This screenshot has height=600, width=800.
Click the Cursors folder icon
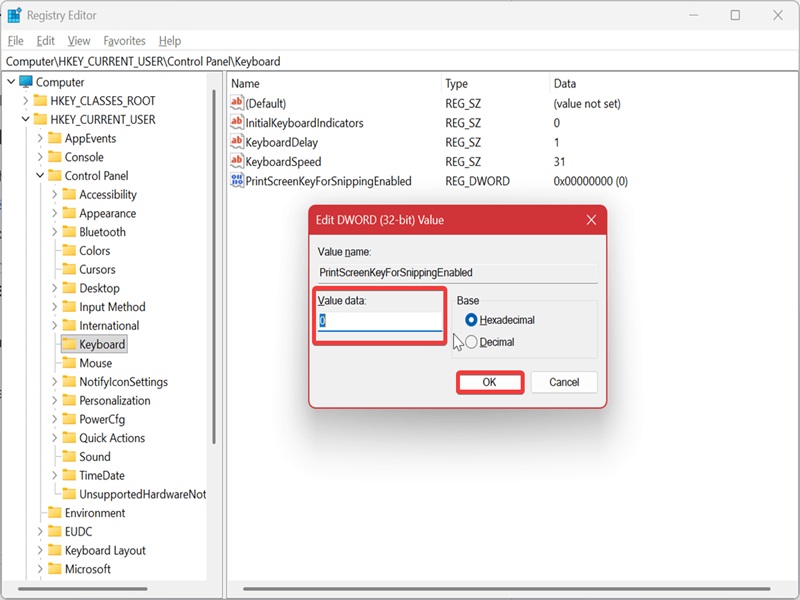click(x=69, y=269)
